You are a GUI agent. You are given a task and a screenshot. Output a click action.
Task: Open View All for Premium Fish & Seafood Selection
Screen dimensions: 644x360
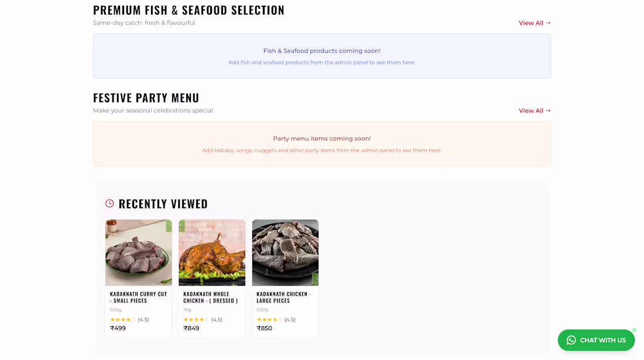click(x=535, y=23)
